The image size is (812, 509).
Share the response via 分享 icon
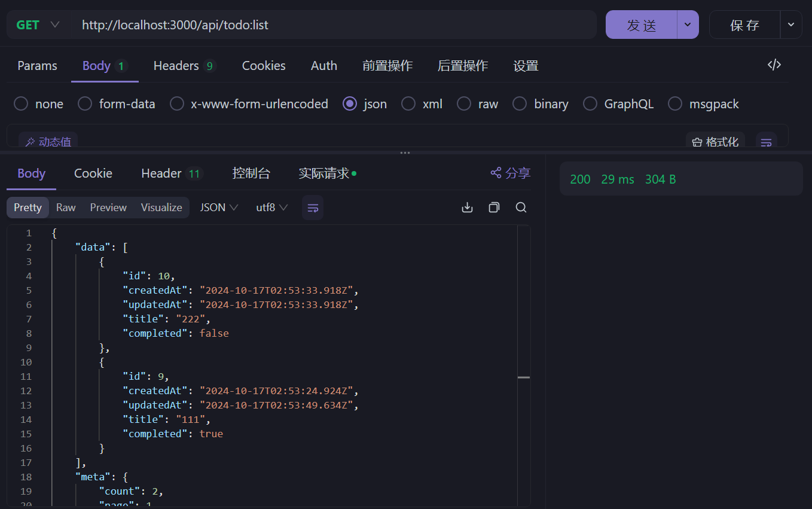click(x=510, y=173)
